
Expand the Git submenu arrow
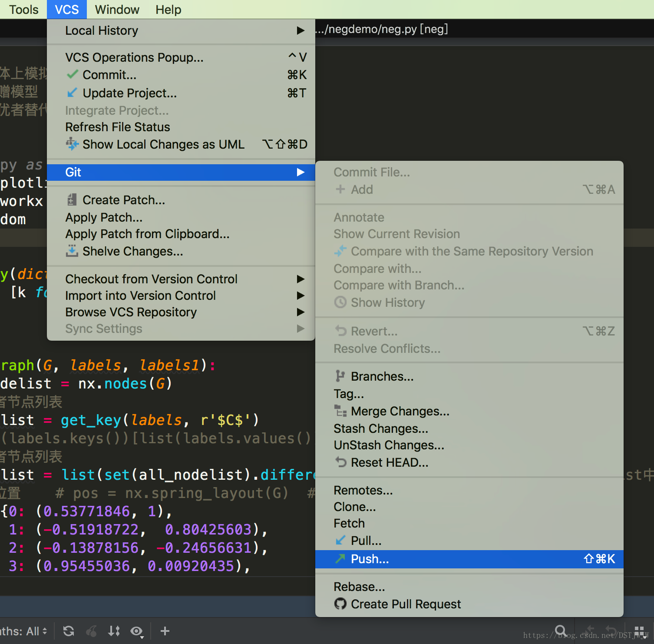click(301, 172)
